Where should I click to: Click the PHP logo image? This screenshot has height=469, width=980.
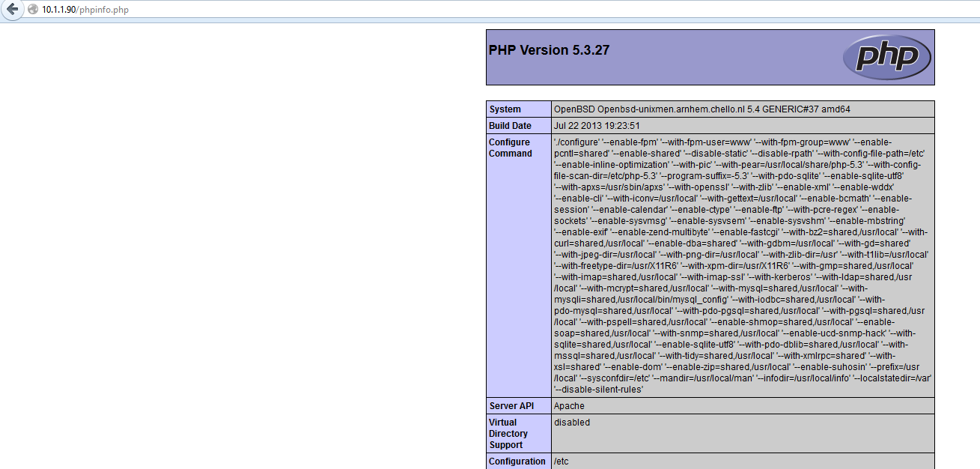887,57
